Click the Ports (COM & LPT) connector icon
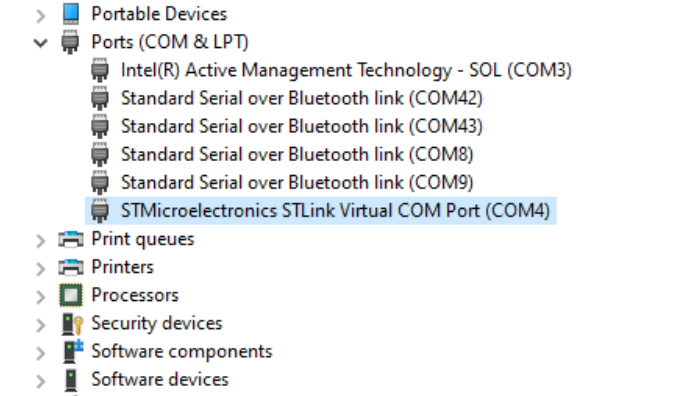 coord(70,42)
